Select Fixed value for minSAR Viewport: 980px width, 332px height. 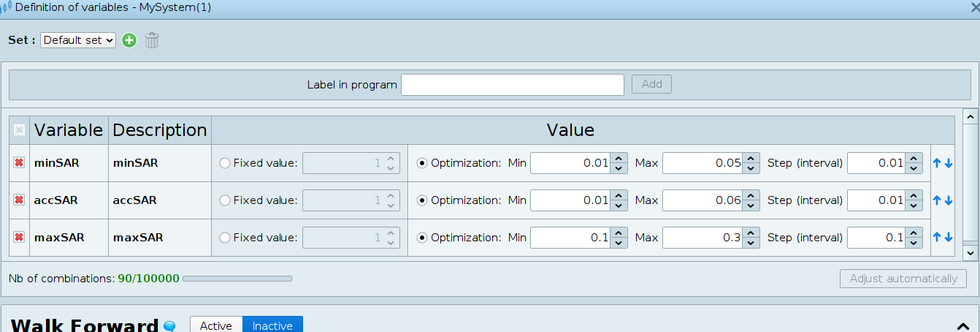pyautogui.click(x=225, y=163)
